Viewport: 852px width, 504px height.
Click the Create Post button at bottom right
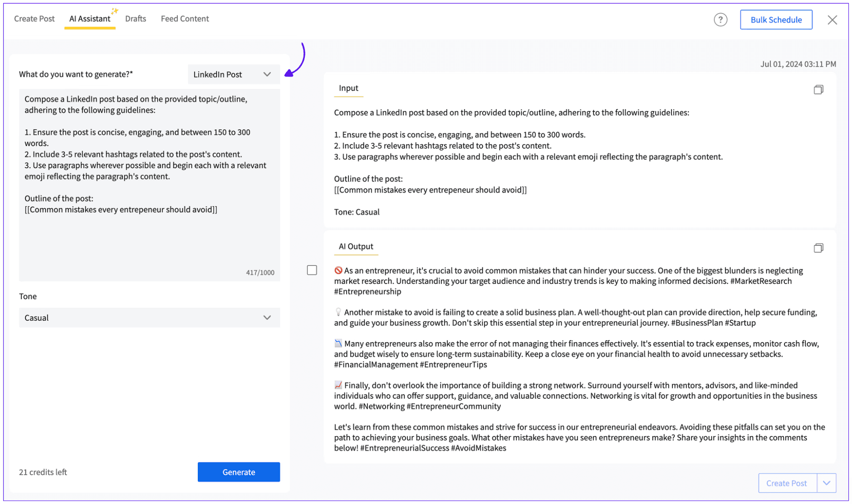[x=787, y=483]
